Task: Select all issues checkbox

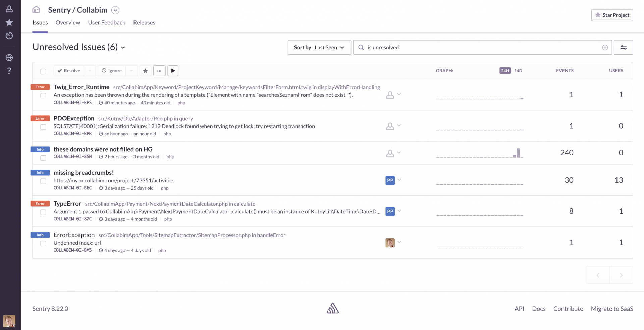Action: click(43, 71)
